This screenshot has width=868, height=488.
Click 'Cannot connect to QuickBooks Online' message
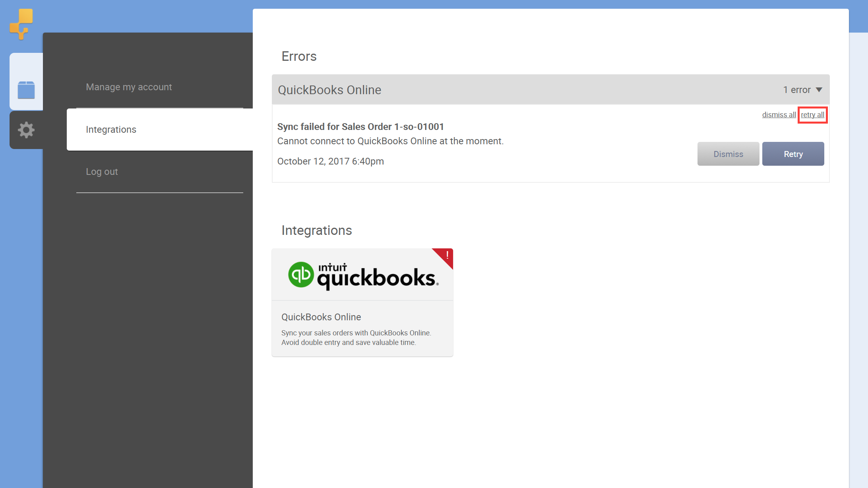(390, 141)
